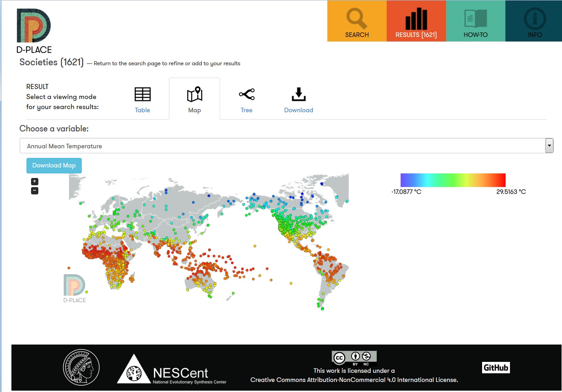The width and height of the screenshot is (562, 392).
Task: Click the Creative Commons license badge
Action: coord(354,358)
